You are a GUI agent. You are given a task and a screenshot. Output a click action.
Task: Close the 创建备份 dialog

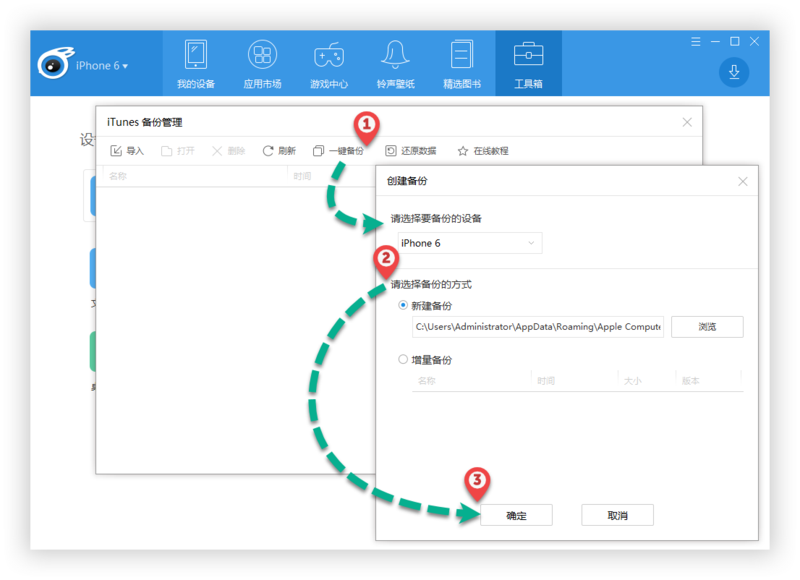(x=742, y=182)
